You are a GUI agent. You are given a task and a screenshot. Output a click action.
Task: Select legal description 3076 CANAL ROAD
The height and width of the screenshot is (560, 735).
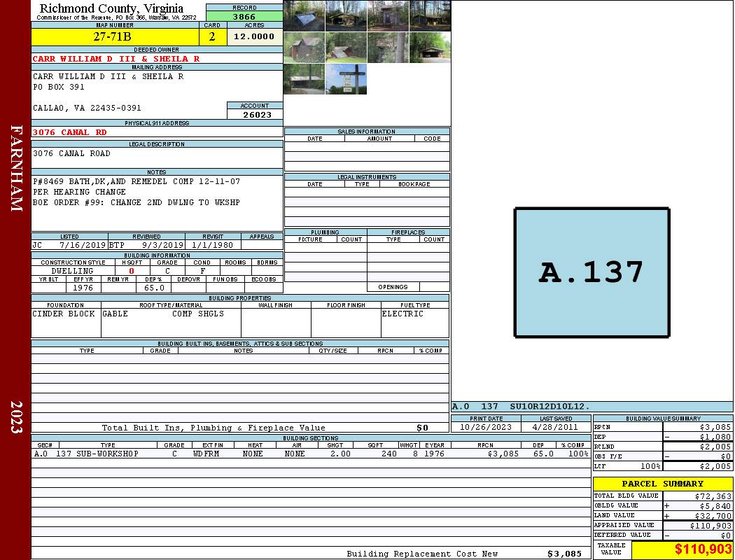pyautogui.click(x=71, y=153)
